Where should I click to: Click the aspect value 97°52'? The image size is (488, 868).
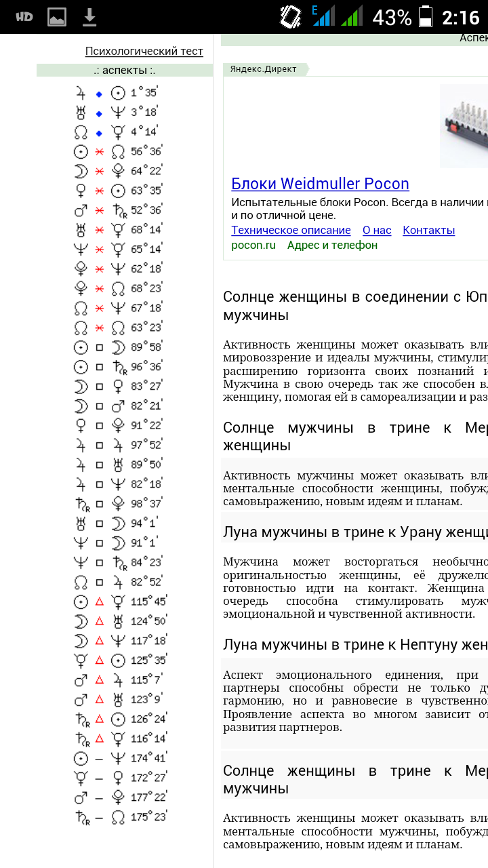[x=146, y=446]
